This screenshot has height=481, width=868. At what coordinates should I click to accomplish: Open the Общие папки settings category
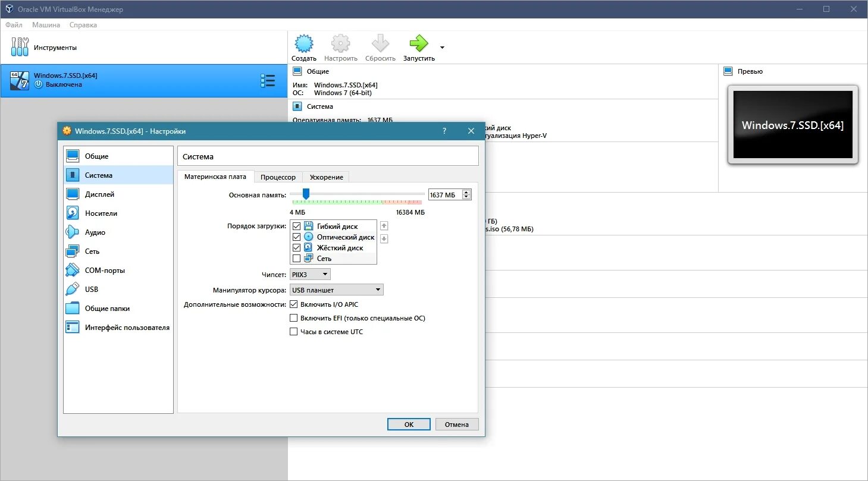(x=118, y=309)
